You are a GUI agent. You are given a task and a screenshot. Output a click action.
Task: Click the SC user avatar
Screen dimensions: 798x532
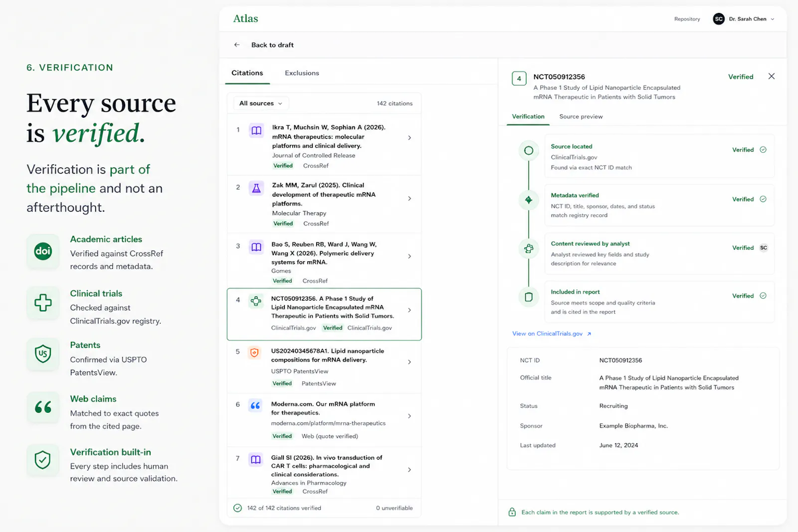click(x=719, y=19)
